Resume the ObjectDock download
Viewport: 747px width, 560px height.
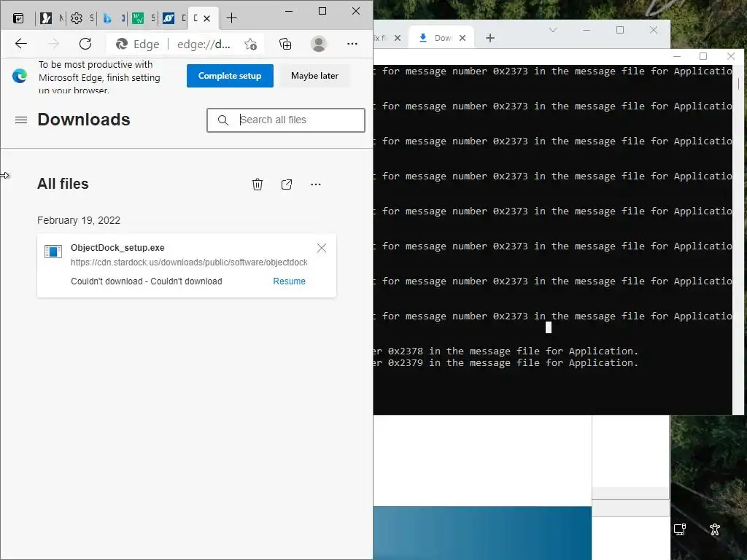tap(289, 281)
